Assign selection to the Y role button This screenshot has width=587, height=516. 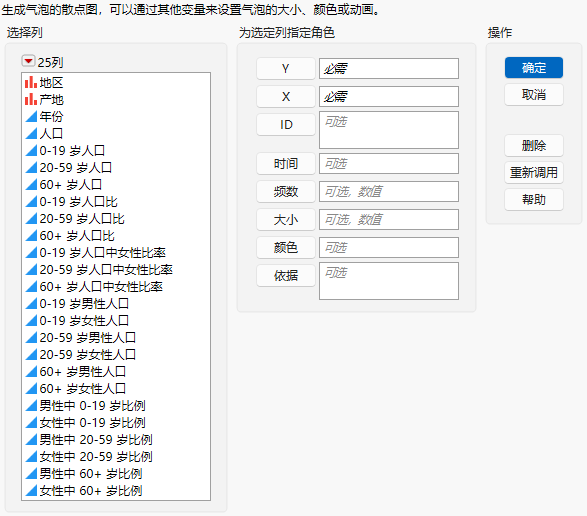286,69
